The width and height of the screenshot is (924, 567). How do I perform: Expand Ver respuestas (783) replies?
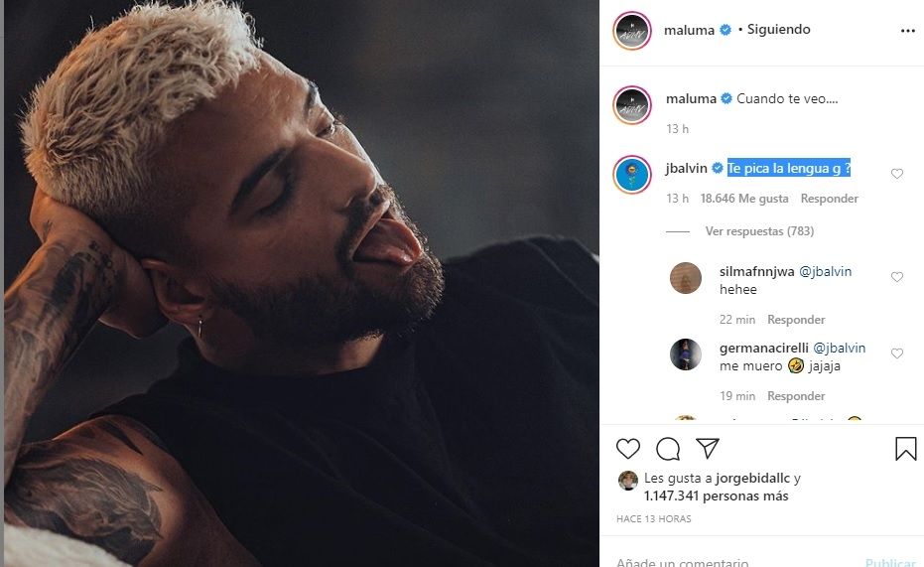click(x=746, y=231)
